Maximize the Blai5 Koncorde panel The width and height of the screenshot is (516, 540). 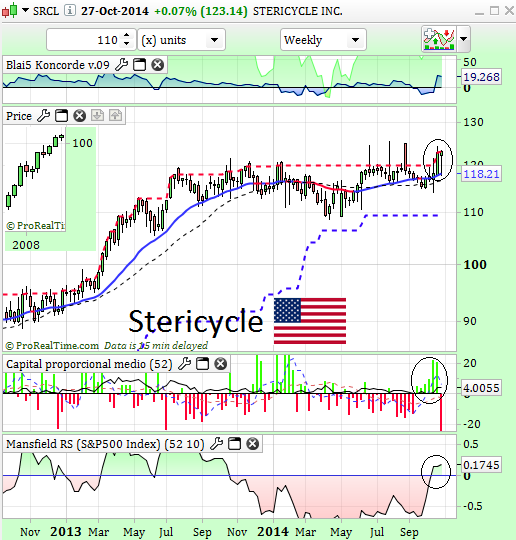pyautogui.click(x=140, y=64)
